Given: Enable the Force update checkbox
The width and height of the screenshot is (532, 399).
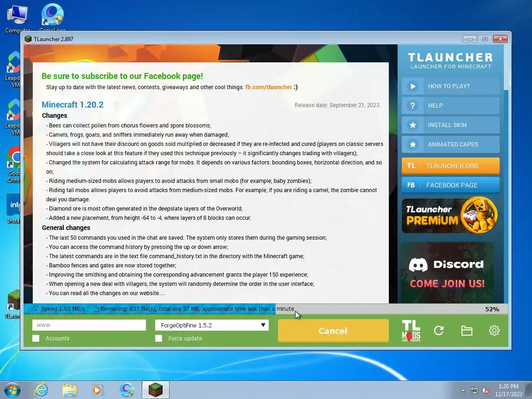Looking at the screenshot, I should [x=158, y=338].
